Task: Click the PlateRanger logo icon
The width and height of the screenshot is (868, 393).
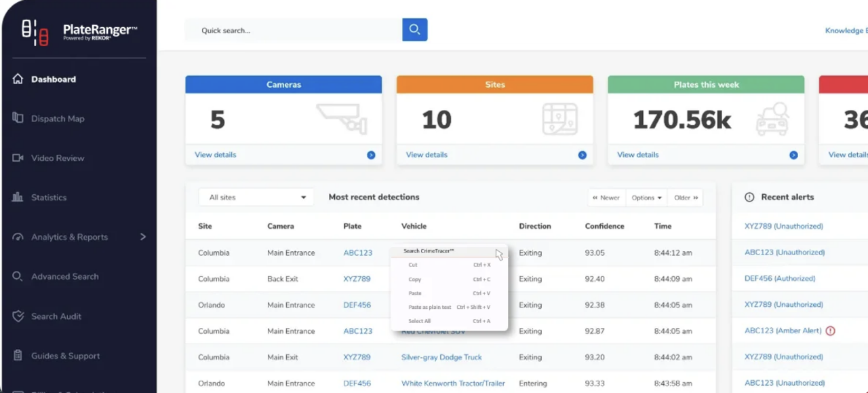Action: pyautogui.click(x=35, y=32)
